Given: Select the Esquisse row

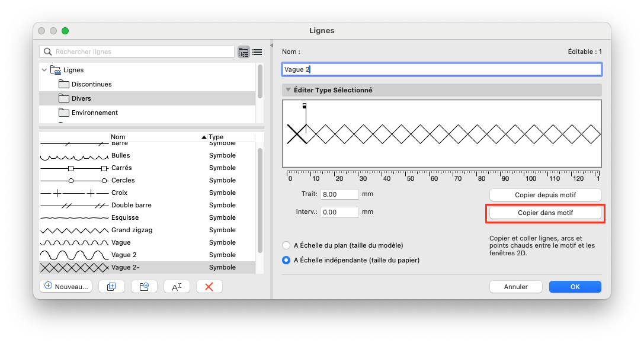Looking at the screenshot, I should pos(147,218).
